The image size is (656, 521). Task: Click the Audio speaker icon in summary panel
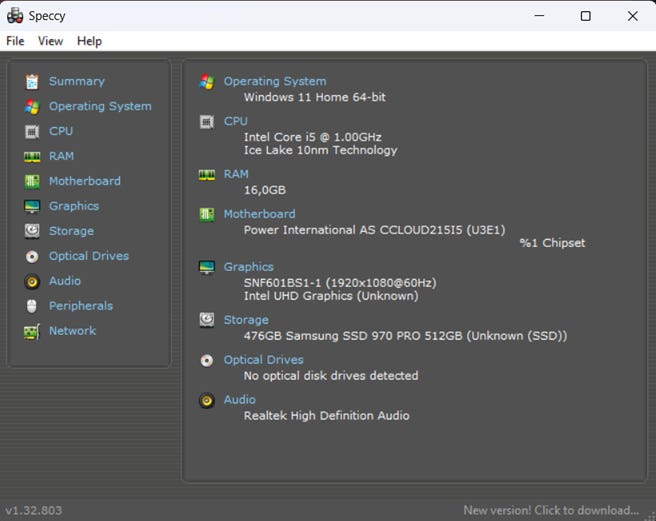pyautogui.click(x=207, y=400)
